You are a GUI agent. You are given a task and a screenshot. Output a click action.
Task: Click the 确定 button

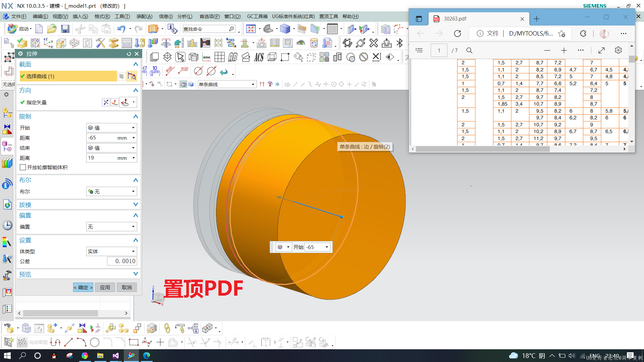tap(83, 287)
